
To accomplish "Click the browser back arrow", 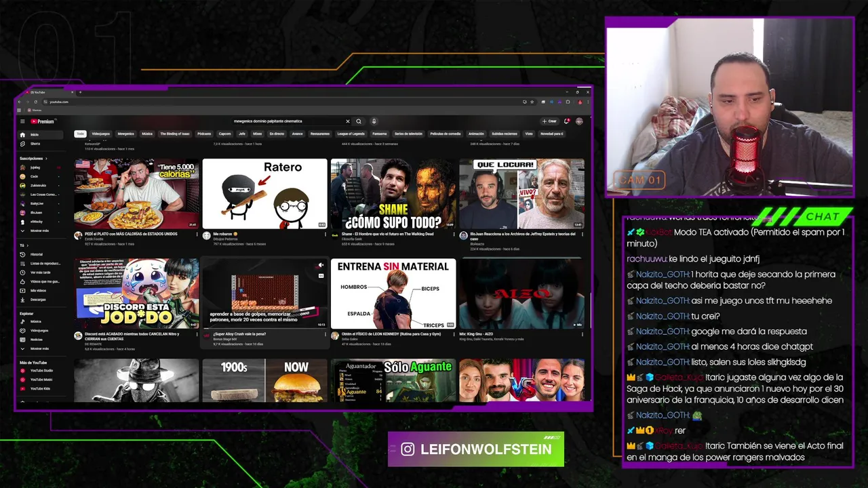I will [x=20, y=102].
